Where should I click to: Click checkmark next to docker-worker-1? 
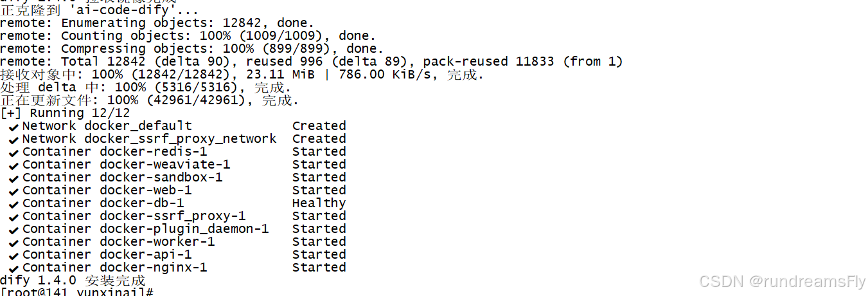point(13,243)
